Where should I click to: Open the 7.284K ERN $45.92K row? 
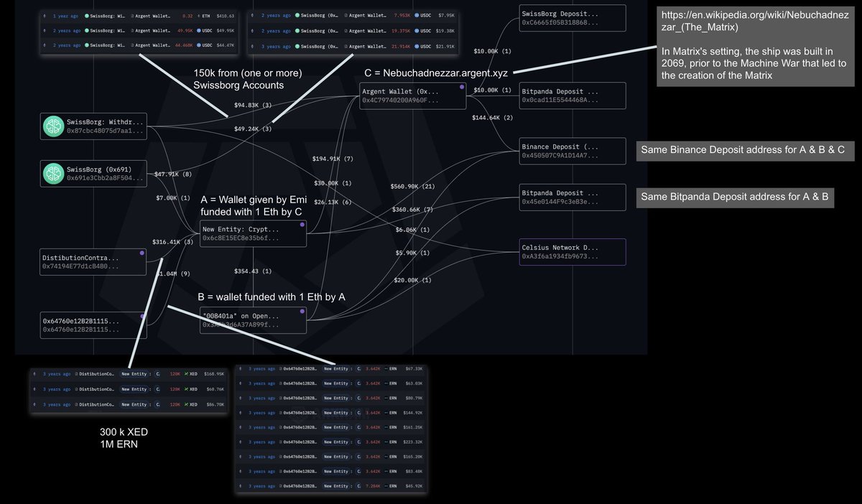pos(333,486)
